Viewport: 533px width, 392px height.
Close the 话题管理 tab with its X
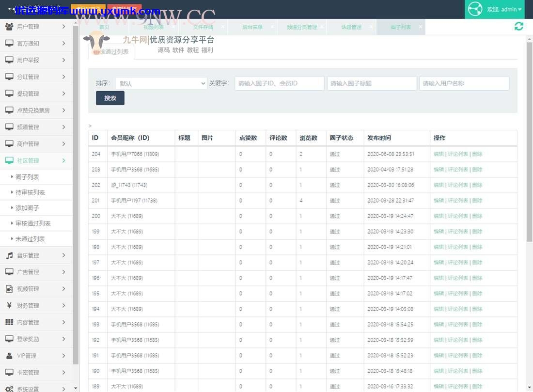371,27
